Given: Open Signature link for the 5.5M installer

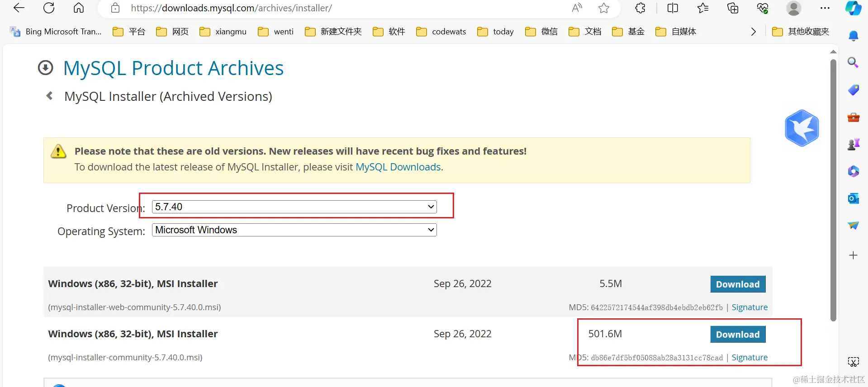Looking at the screenshot, I should [749, 307].
